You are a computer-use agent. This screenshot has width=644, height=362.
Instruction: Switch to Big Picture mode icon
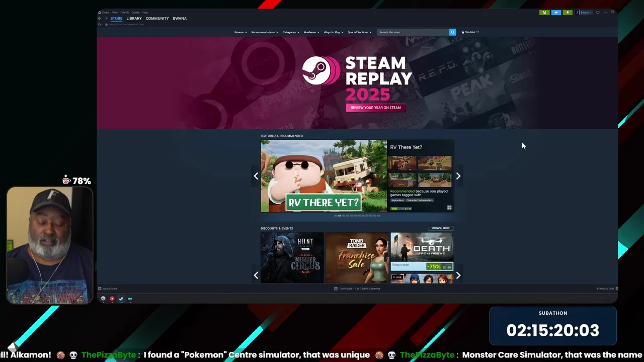[598, 13]
